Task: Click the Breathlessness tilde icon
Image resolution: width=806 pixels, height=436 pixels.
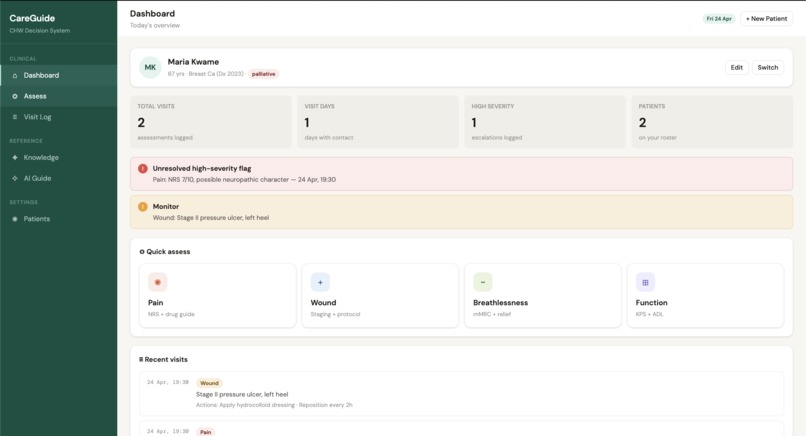Action: point(483,282)
